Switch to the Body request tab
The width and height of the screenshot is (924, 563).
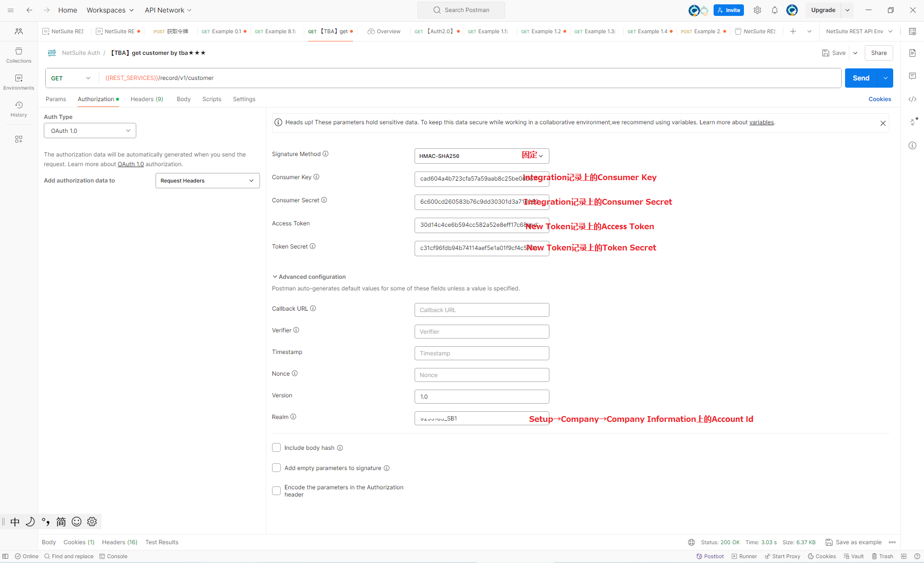coord(183,99)
